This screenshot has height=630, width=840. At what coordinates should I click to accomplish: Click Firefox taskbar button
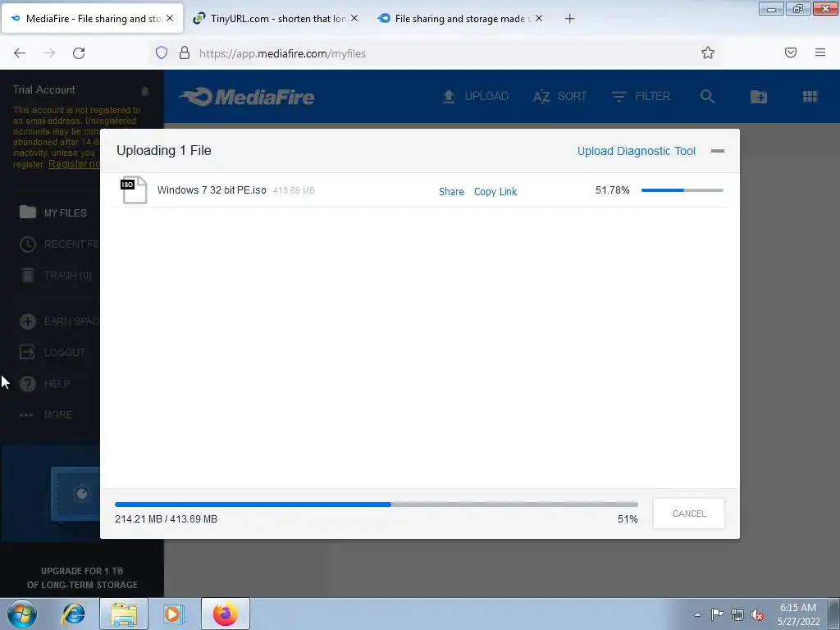pos(226,614)
